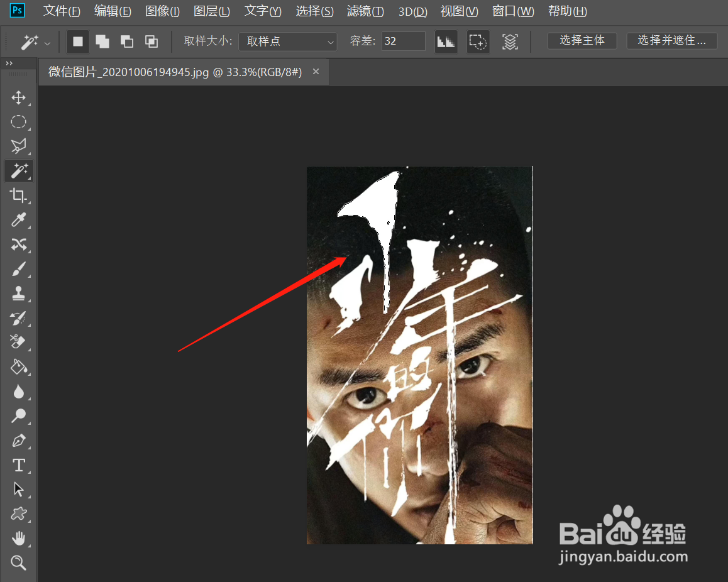This screenshot has height=582, width=728.
Task: Click the 选择主体 button
Action: (x=582, y=41)
